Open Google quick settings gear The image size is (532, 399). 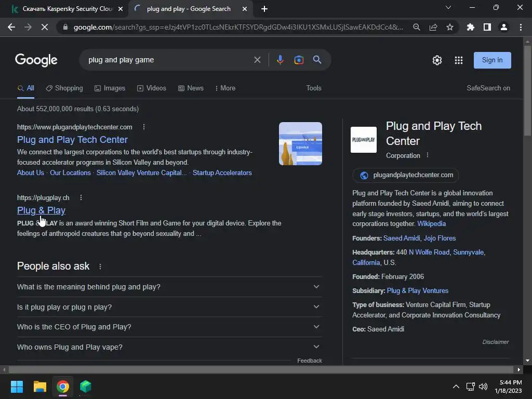pyautogui.click(x=437, y=60)
